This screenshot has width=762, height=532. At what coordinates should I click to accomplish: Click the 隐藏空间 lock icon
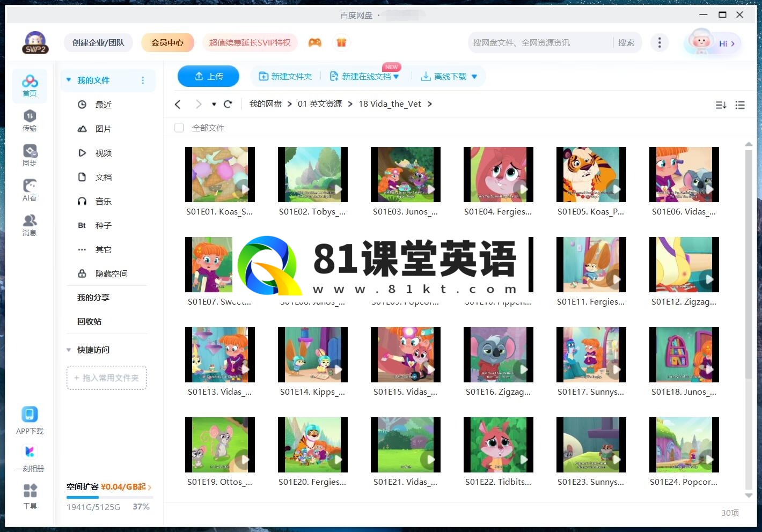[x=82, y=274]
